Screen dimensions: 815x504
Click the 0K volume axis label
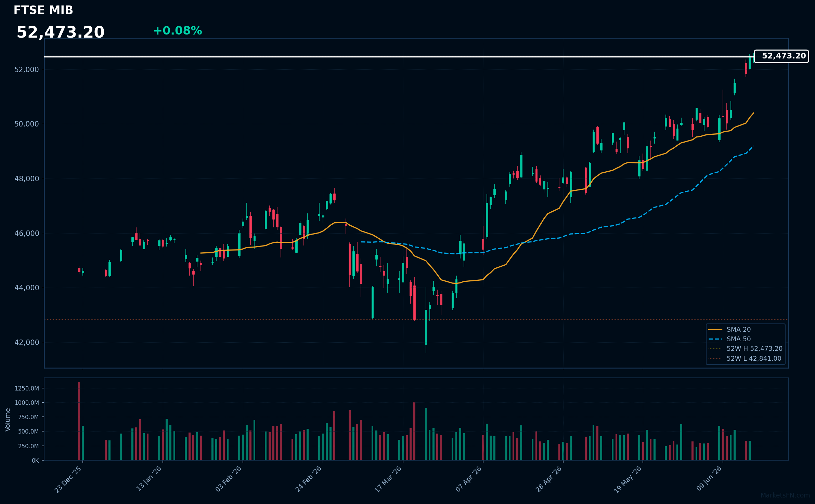point(36,461)
